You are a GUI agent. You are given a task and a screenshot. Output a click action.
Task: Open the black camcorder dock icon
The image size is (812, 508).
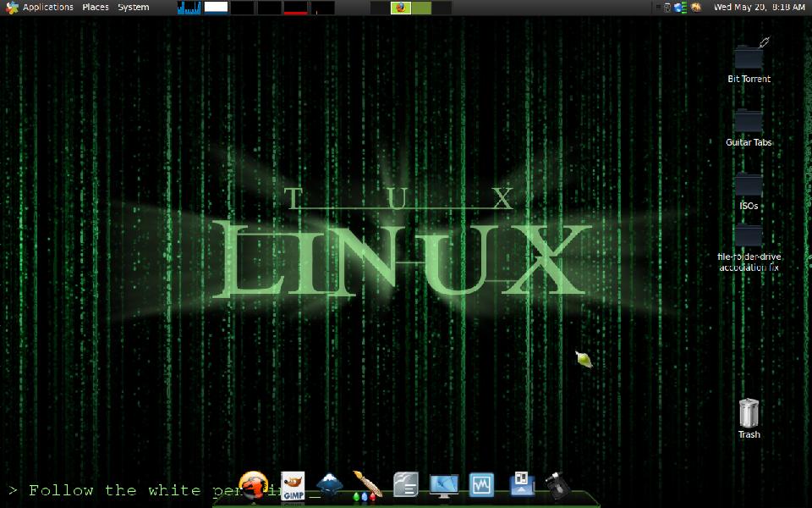[557, 486]
